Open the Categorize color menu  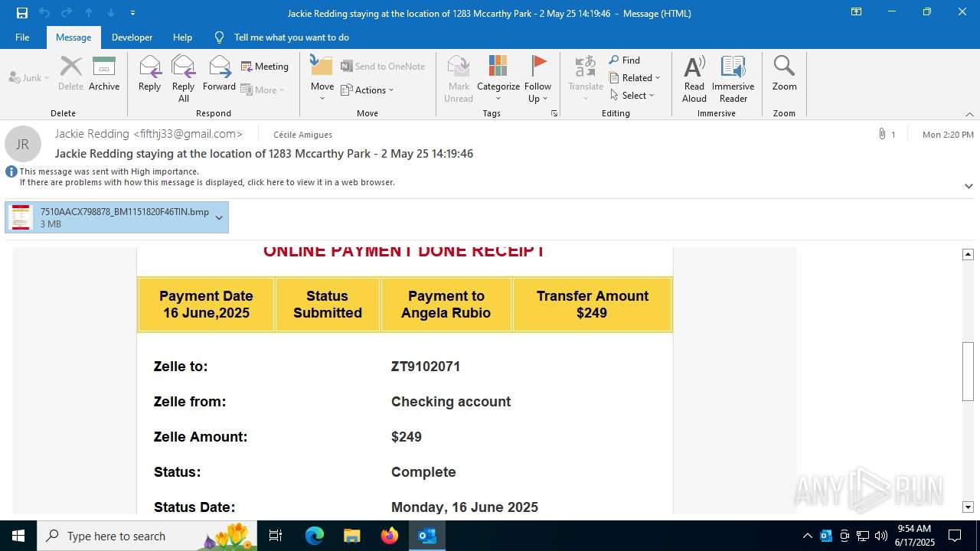coord(498,79)
